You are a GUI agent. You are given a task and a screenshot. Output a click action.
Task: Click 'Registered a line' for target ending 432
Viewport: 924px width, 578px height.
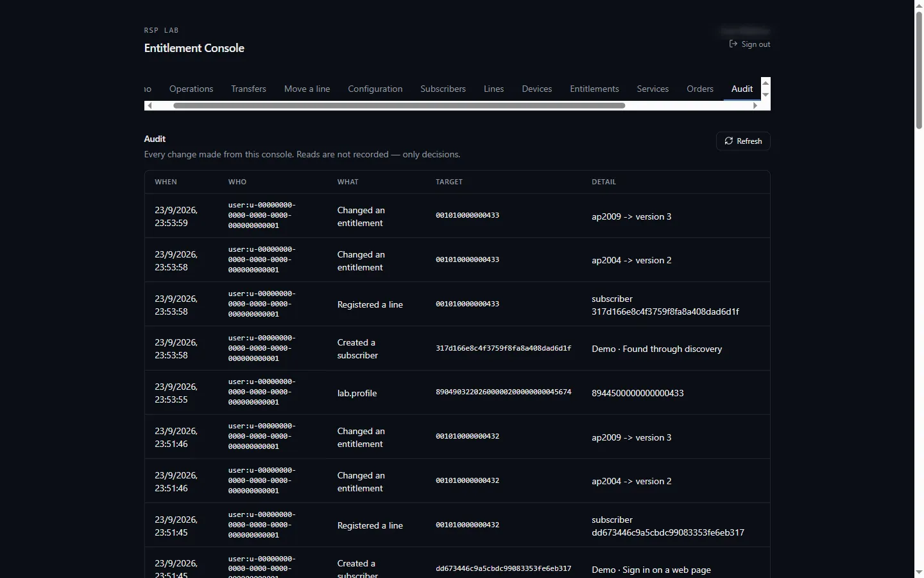(370, 525)
